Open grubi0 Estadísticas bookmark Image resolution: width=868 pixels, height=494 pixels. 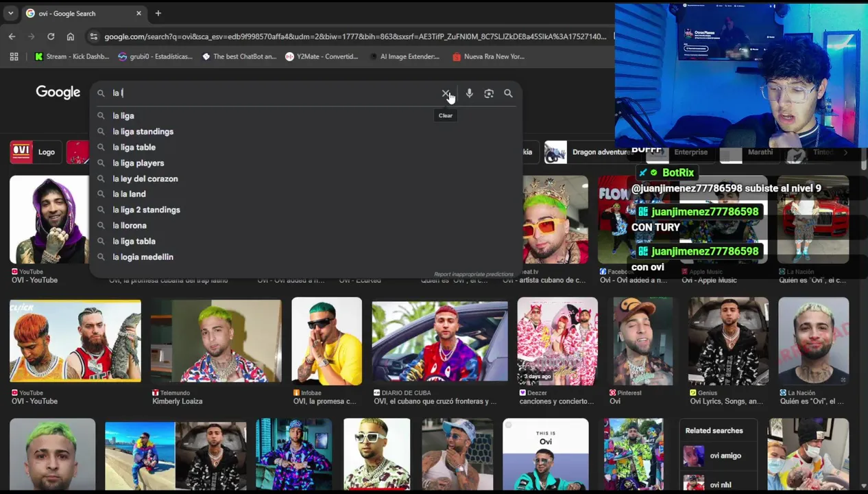tap(155, 56)
